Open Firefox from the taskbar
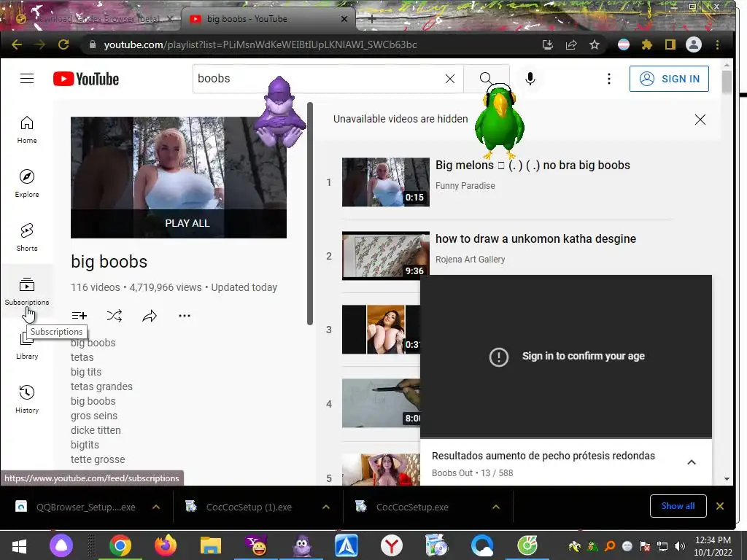Viewport: 747px width, 560px height. (165, 545)
